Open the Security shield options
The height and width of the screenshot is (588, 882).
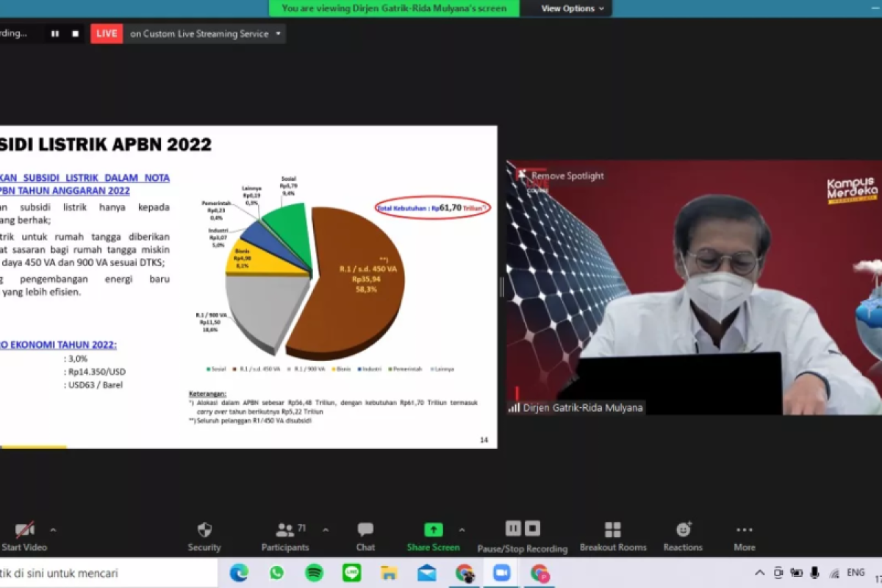coord(204,530)
